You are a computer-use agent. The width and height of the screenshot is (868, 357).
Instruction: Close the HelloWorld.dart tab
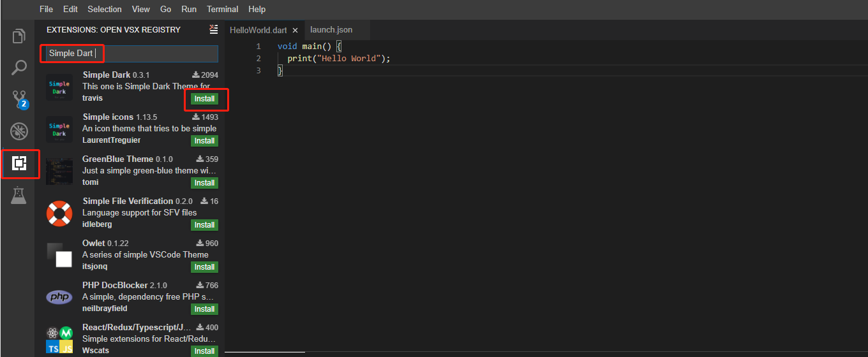[295, 30]
